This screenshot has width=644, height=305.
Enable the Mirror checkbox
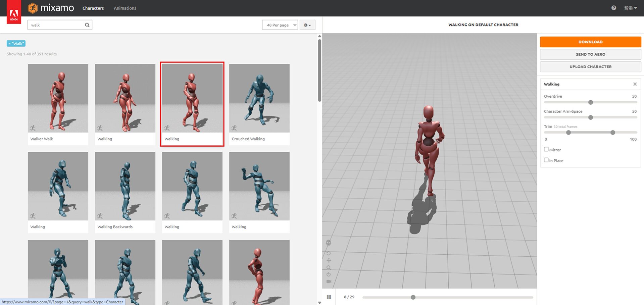[546, 149]
